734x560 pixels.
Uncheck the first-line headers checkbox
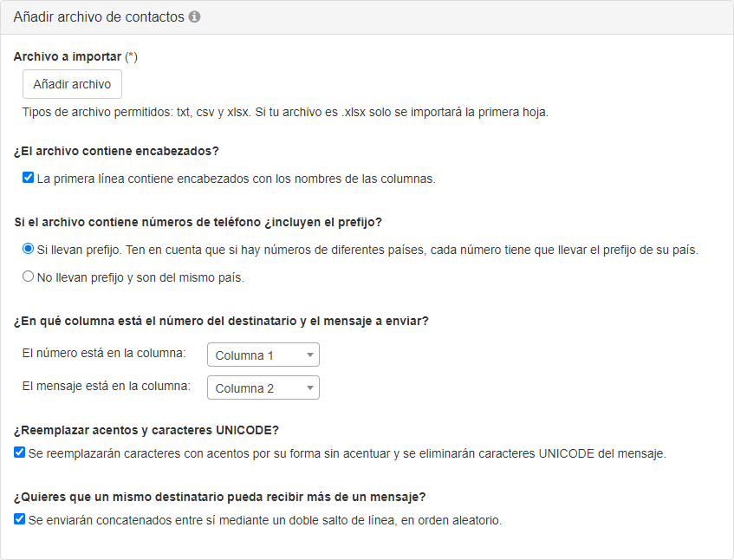tap(28, 178)
